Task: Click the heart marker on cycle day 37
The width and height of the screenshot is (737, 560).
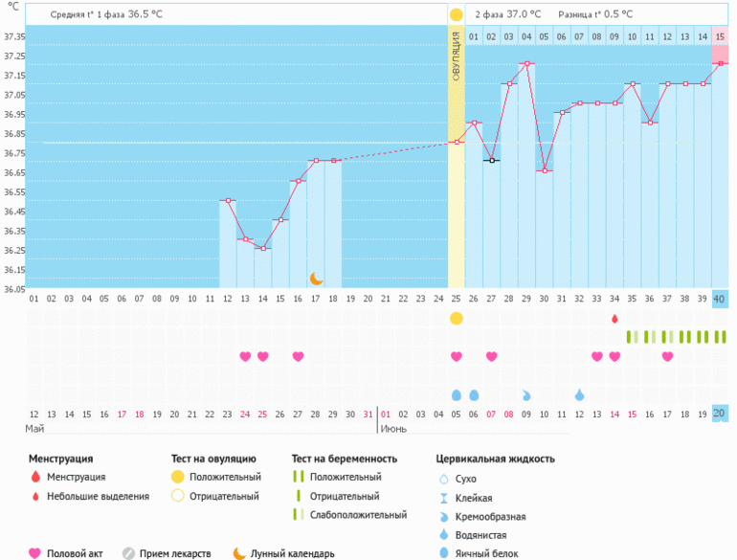Action: coord(667,356)
